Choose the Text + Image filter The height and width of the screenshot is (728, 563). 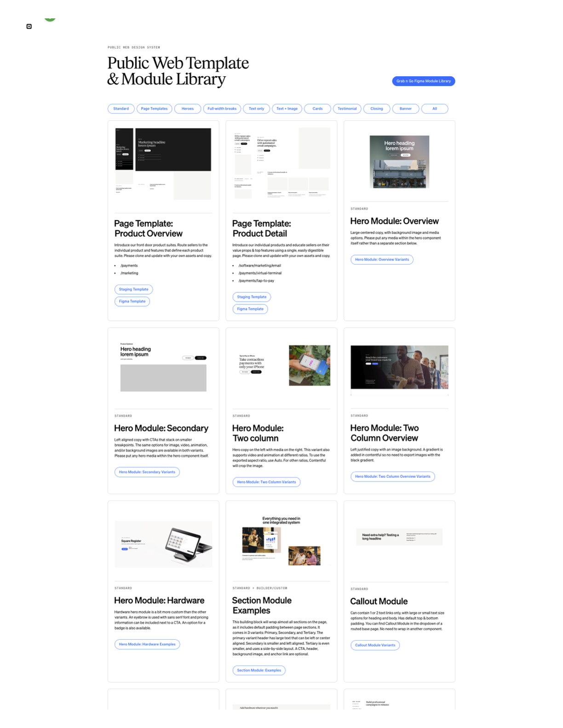coord(287,109)
